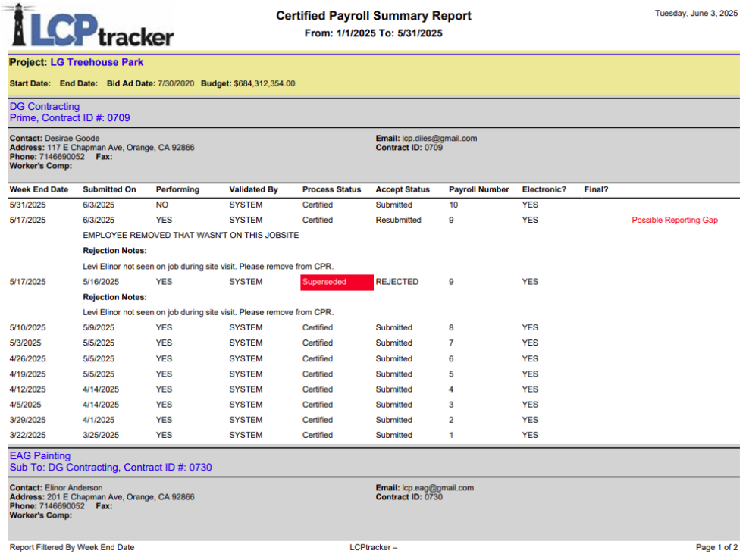
Task: Click the budget amount $684,312,354.00
Action: pyautogui.click(x=264, y=83)
